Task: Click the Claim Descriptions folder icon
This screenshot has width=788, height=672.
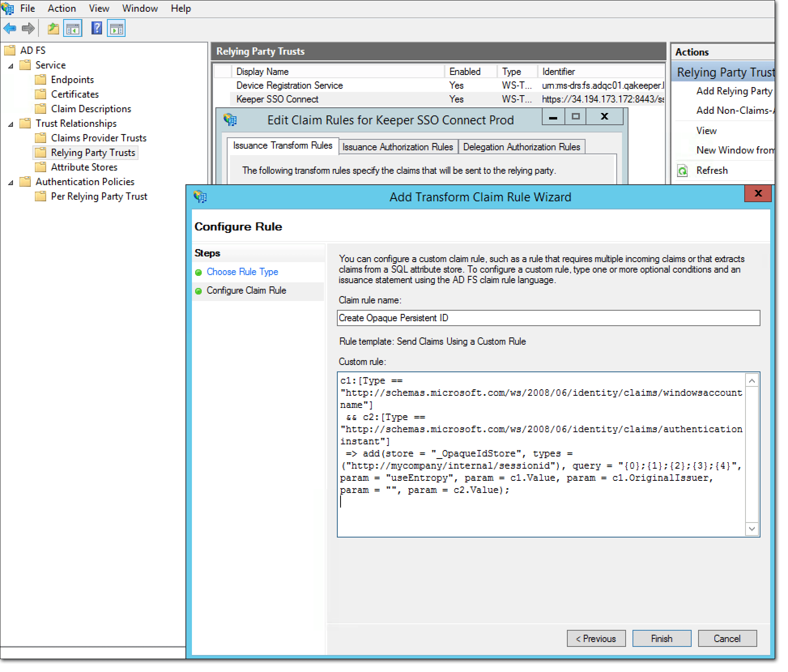Action: [x=41, y=109]
